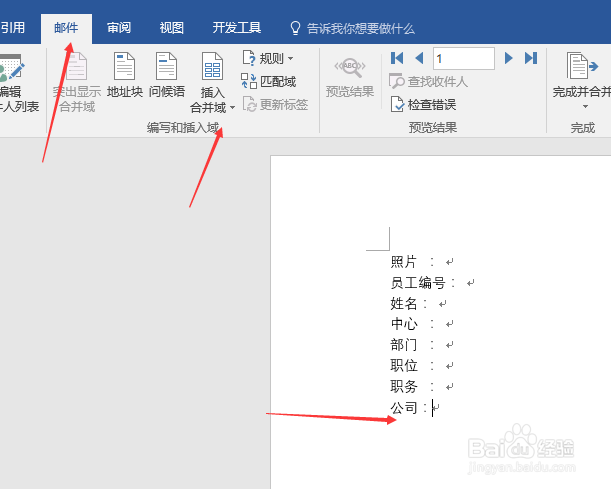Viewport: 611px width, 489px height.
Task: Click the 检查错误 check errors button
Action: coord(423,104)
